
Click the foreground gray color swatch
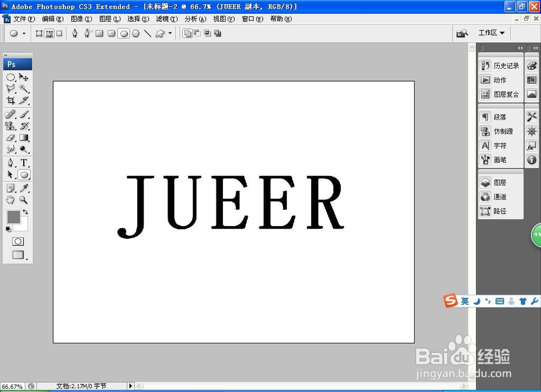coord(14,217)
